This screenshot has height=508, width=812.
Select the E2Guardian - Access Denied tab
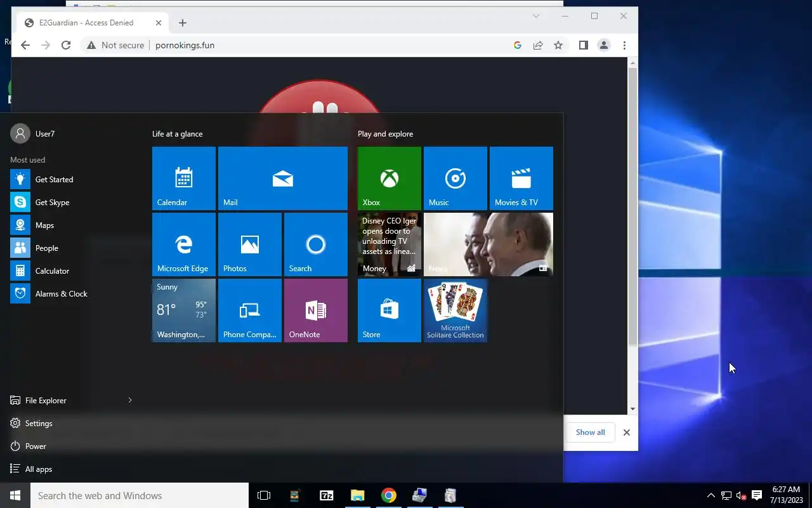[x=92, y=23]
